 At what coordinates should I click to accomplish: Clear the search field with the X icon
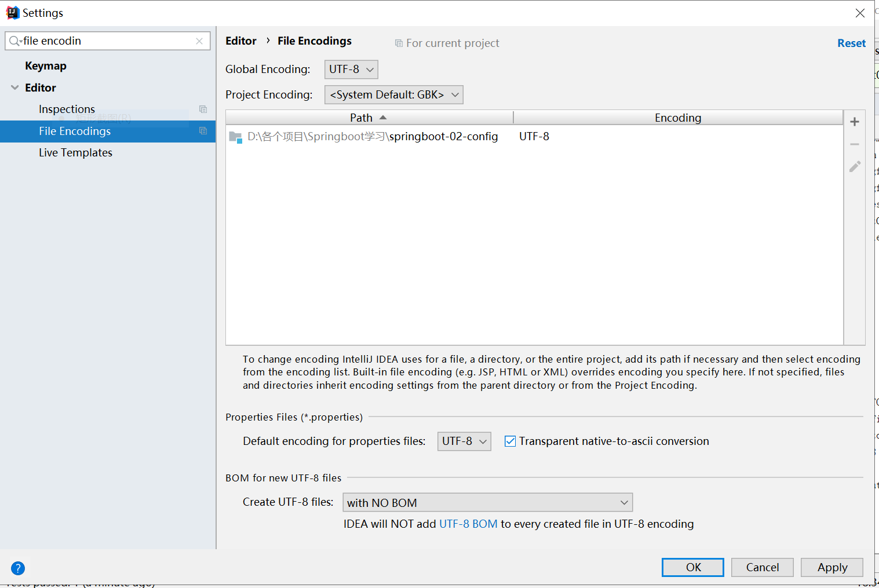(x=199, y=41)
